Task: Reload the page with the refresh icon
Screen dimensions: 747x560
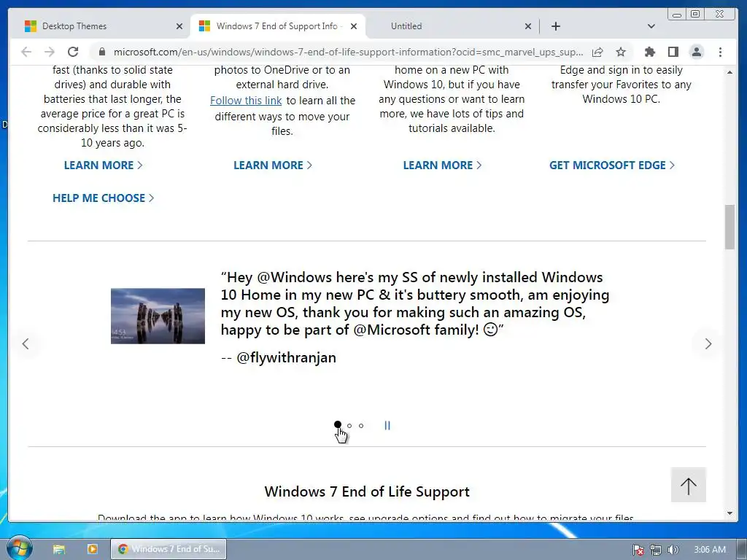Action: coord(73,52)
